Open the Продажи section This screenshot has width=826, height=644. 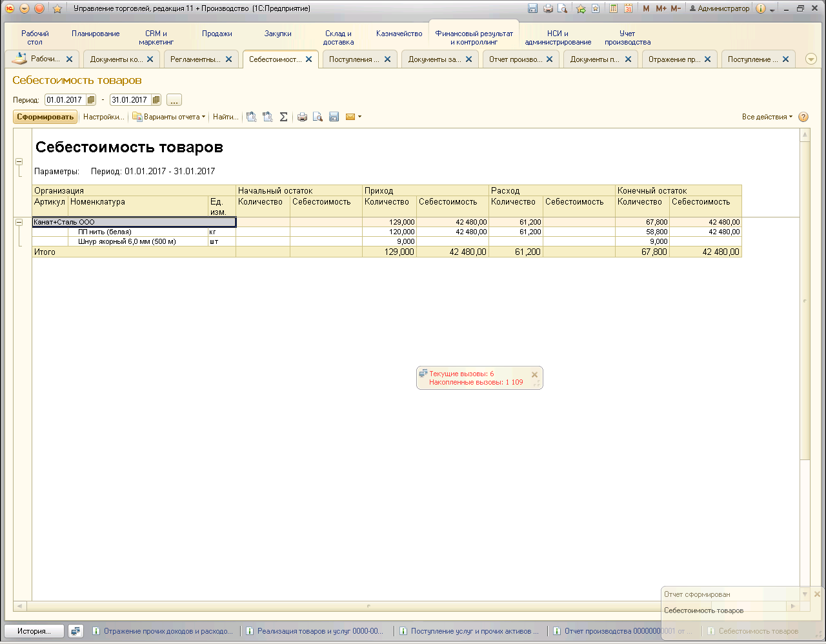(217, 34)
